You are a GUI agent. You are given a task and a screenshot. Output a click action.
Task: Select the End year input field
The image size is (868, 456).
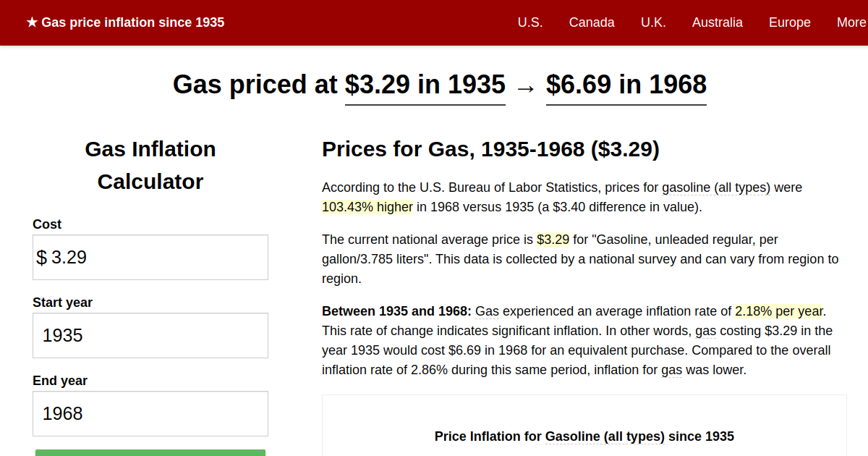150,413
